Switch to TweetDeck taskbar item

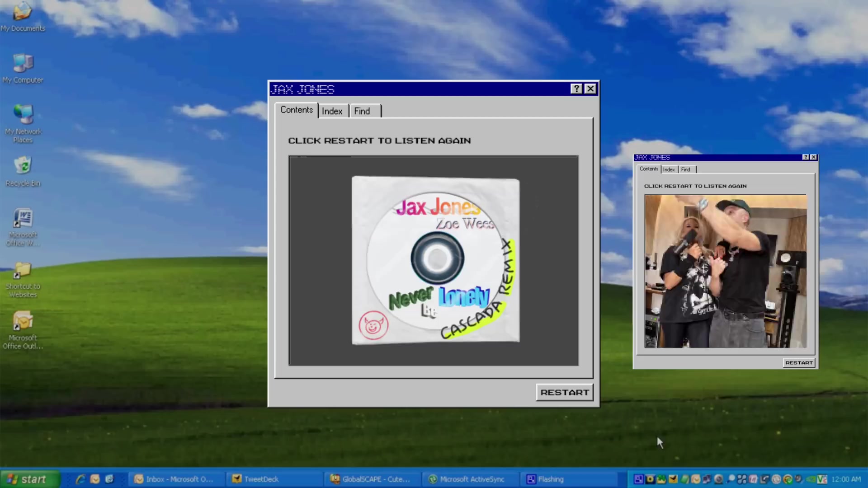point(275,479)
